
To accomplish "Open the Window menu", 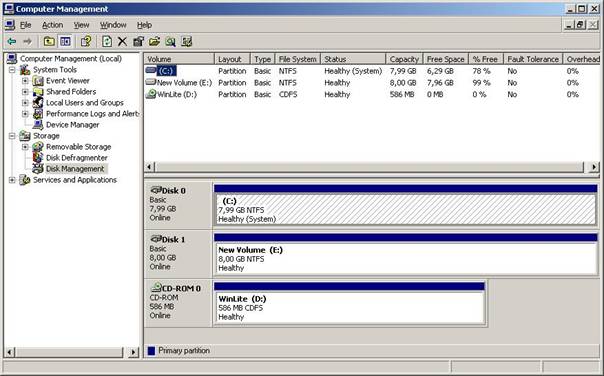I will click(x=113, y=25).
